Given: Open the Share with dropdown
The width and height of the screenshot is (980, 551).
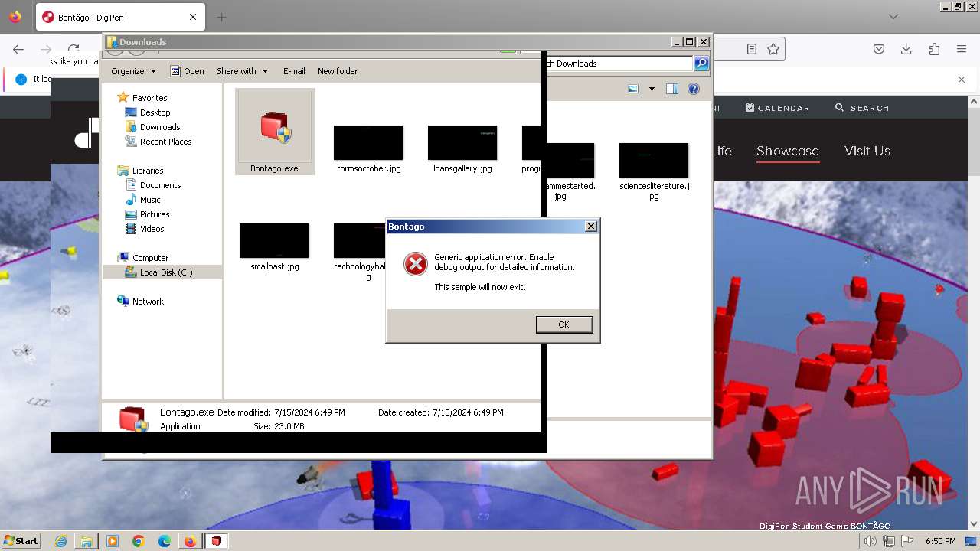Looking at the screenshot, I should coord(242,71).
